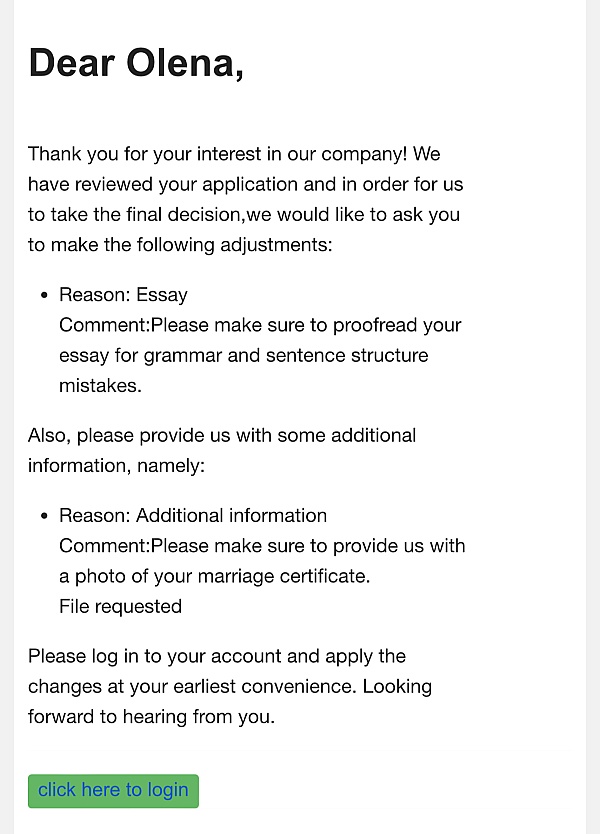Screen dimensions: 600x834
Task: Click the 'Reason: Essay' list item
Action: point(123,294)
